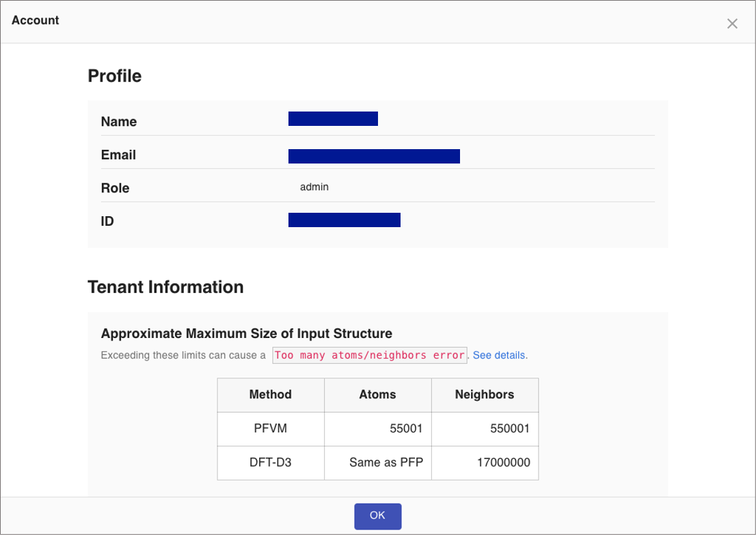This screenshot has width=756, height=535.
Task: Close the Account dialog with X icon
Action: [x=732, y=24]
